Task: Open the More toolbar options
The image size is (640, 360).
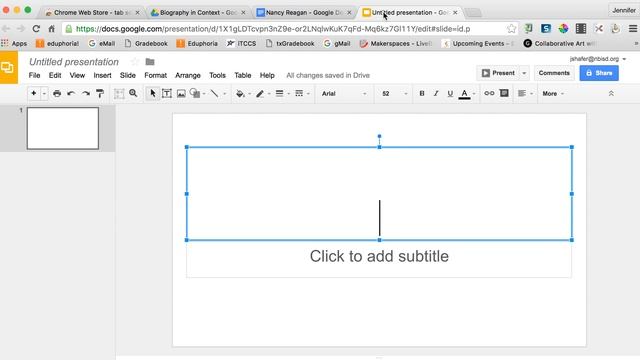Action: coord(553,93)
